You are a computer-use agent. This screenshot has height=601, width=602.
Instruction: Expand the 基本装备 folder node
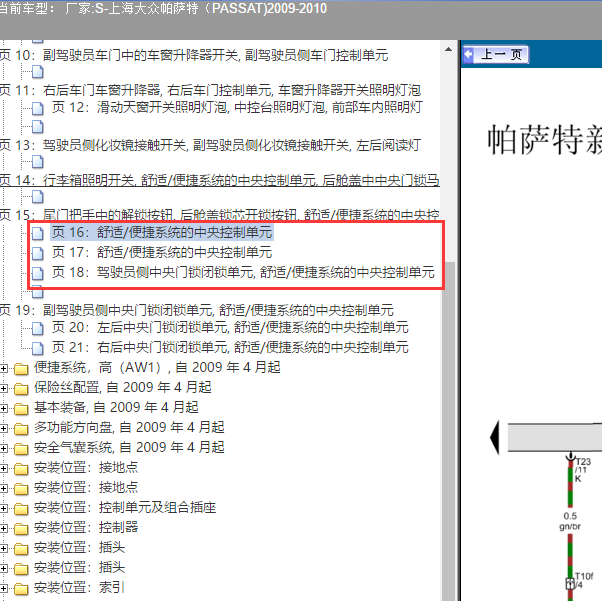(3, 409)
